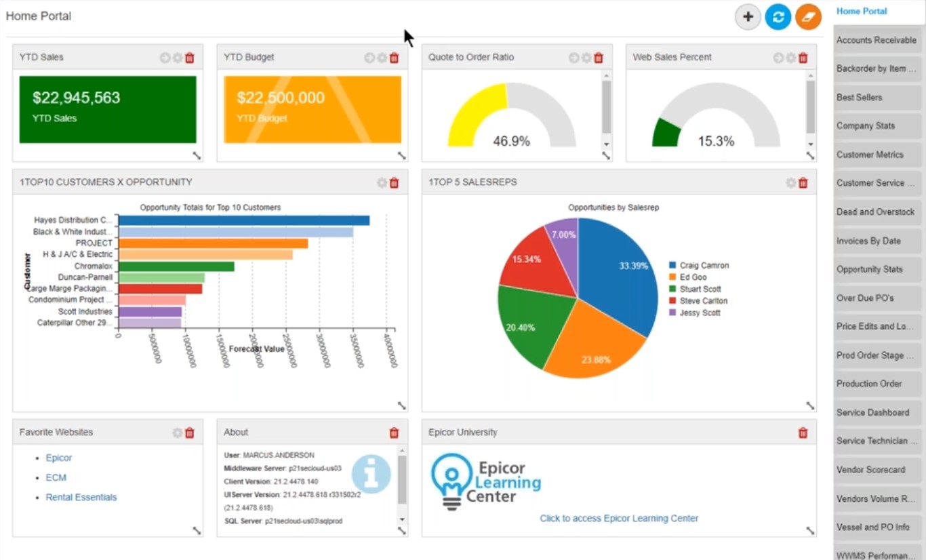
Task: Click the add widget plus button
Action: (748, 17)
